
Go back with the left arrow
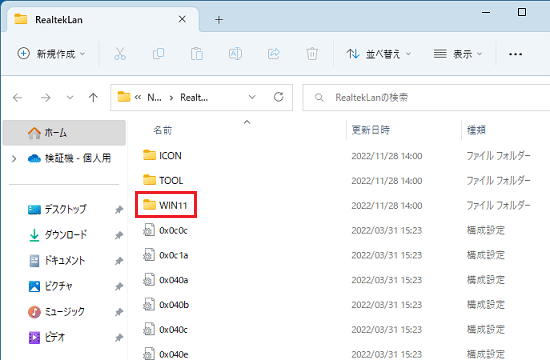pyautogui.click(x=18, y=98)
